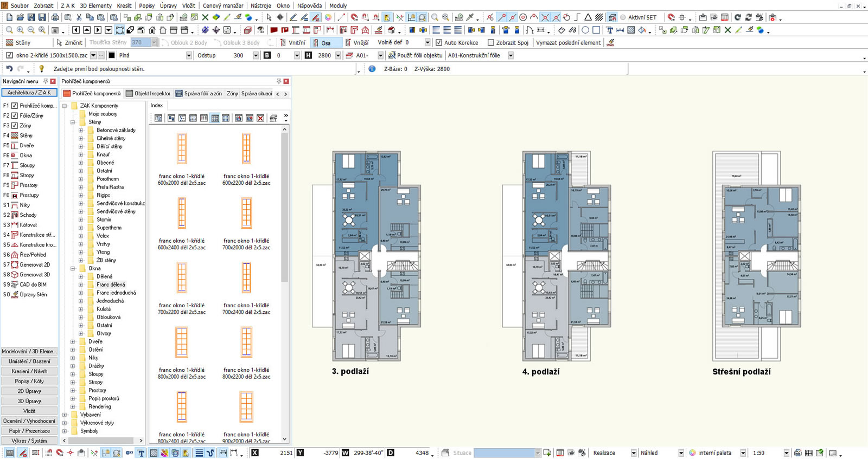Toggle the Auto Korekce checkbox

(439, 43)
